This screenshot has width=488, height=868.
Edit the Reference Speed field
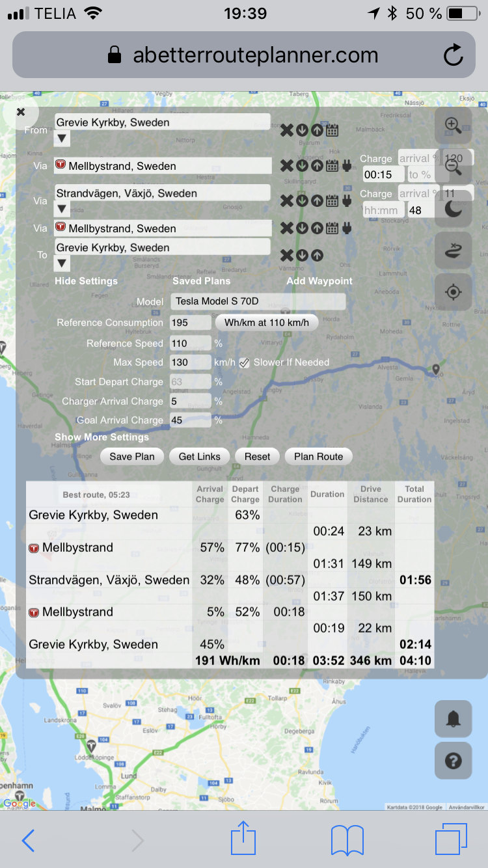(191, 344)
